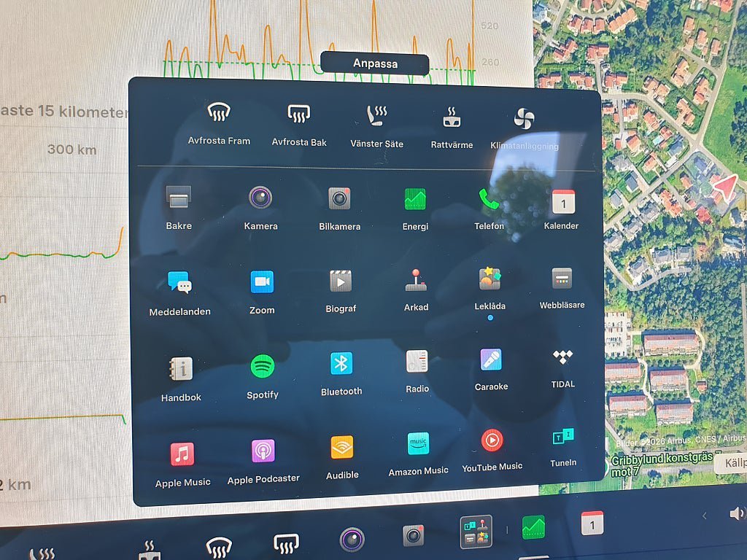
Task: Open the Arkad arcade app
Action: [x=416, y=280]
